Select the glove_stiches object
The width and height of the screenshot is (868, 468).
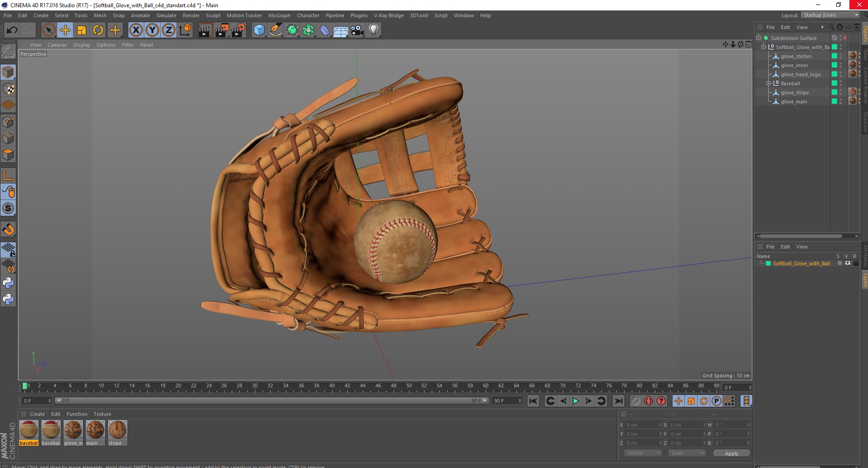pyautogui.click(x=796, y=56)
